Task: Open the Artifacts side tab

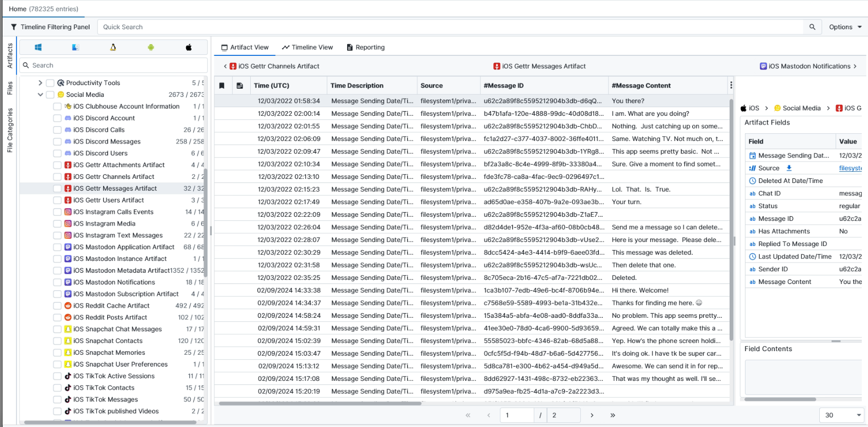Action: coord(10,56)
